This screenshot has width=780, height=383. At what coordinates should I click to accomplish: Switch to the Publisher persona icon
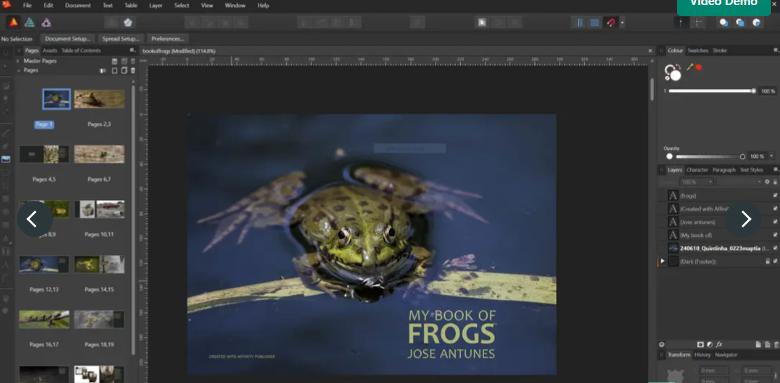[x=13, y=22]
